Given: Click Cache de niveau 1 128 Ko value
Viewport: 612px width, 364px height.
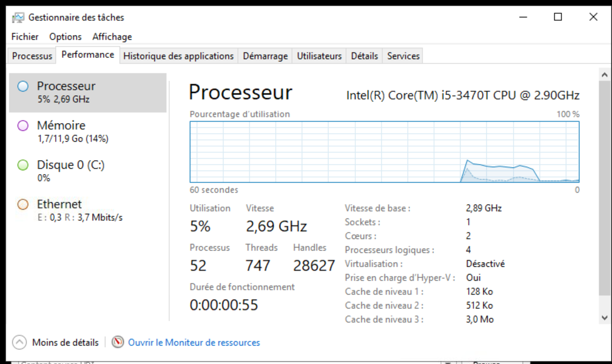Looking at the screenshot, I should point(479,292).
